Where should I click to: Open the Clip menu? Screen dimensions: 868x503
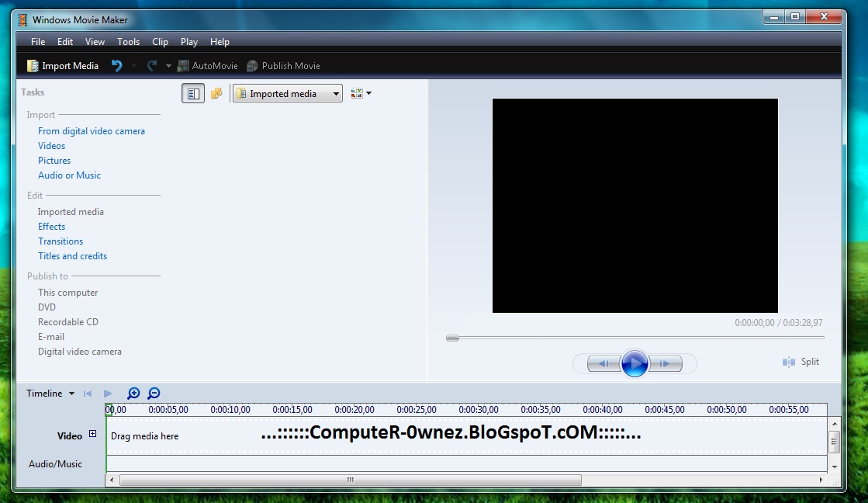[160, 42]
